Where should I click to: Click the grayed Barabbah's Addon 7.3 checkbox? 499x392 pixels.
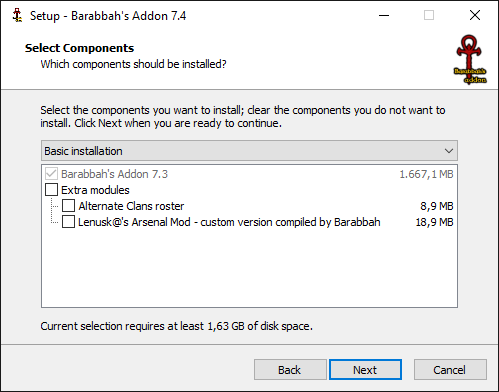pos(51,174)
